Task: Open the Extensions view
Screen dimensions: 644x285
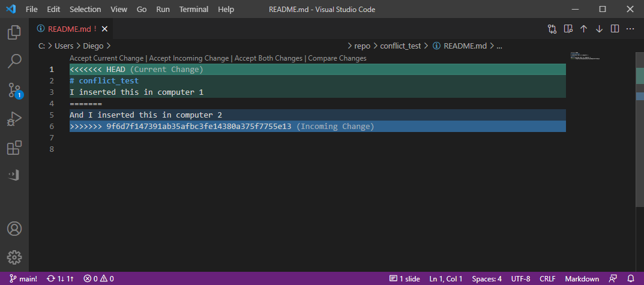Action: (x=14, y=148)
